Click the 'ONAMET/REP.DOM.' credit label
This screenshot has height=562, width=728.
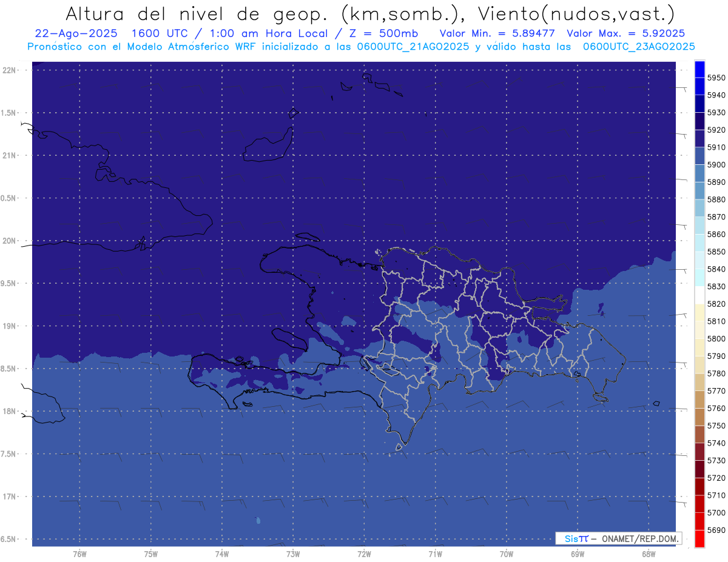coord(641,538)
